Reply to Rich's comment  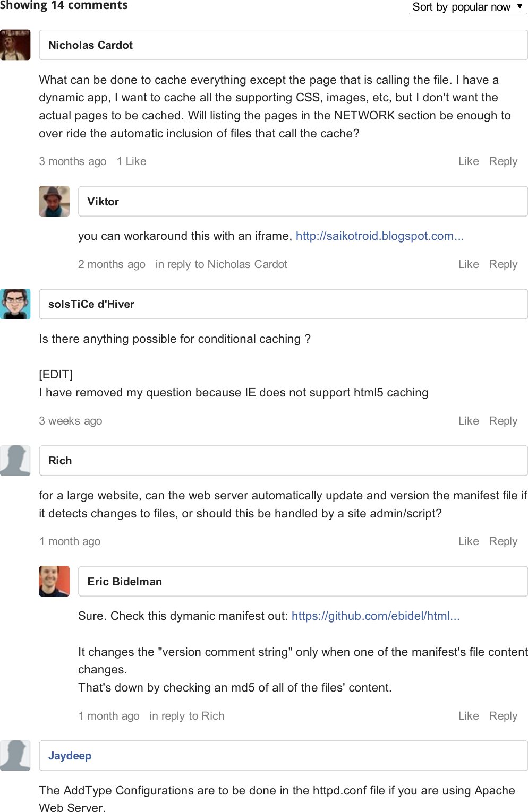tap(503, 541)
